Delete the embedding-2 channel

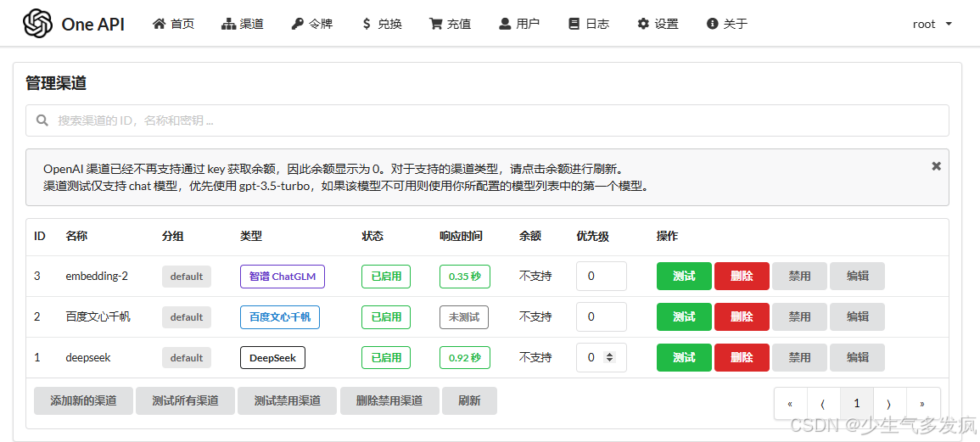[742, 277]
